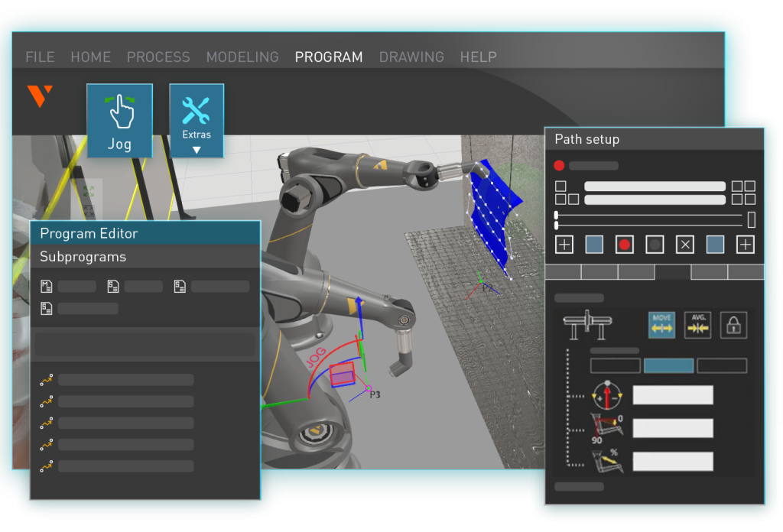Click the X delete button in Path setup
The width and height of the screenshot is (783, 532).
685,245
